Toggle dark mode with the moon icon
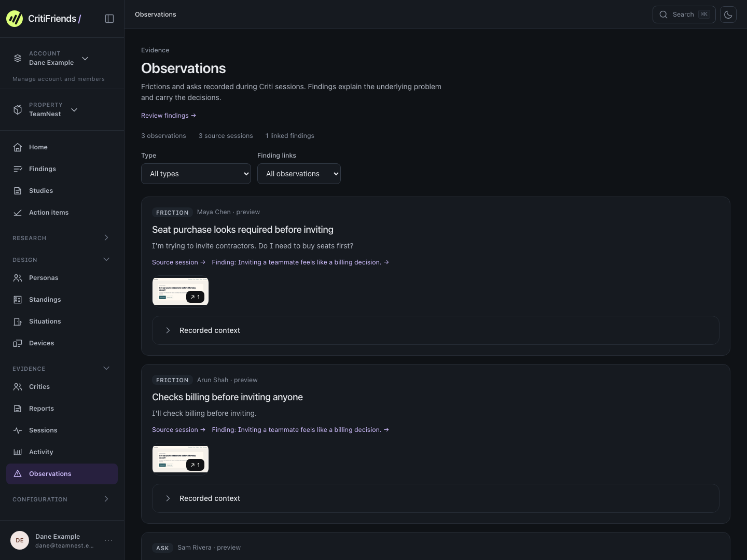The image size is (747, 560). click(728, 15)
